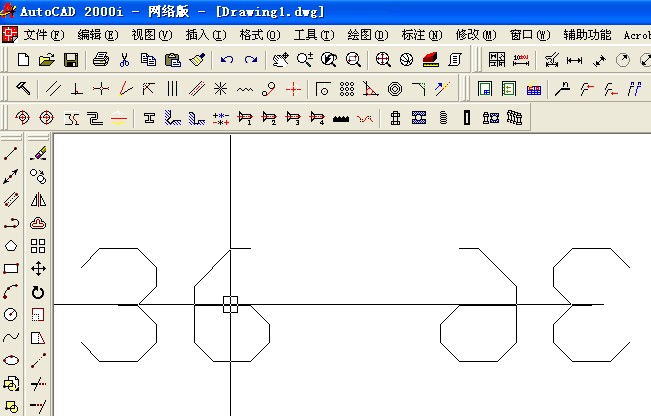Click the black sawtooth profile icon

(x=341, y=119)
